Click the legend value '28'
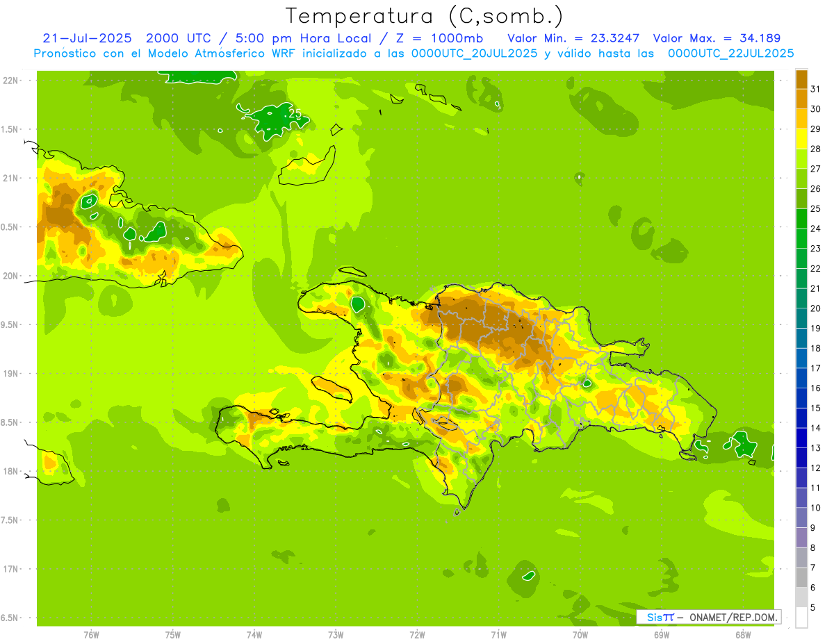Screen dimensions: 834x644 click(x=816, y=149)
